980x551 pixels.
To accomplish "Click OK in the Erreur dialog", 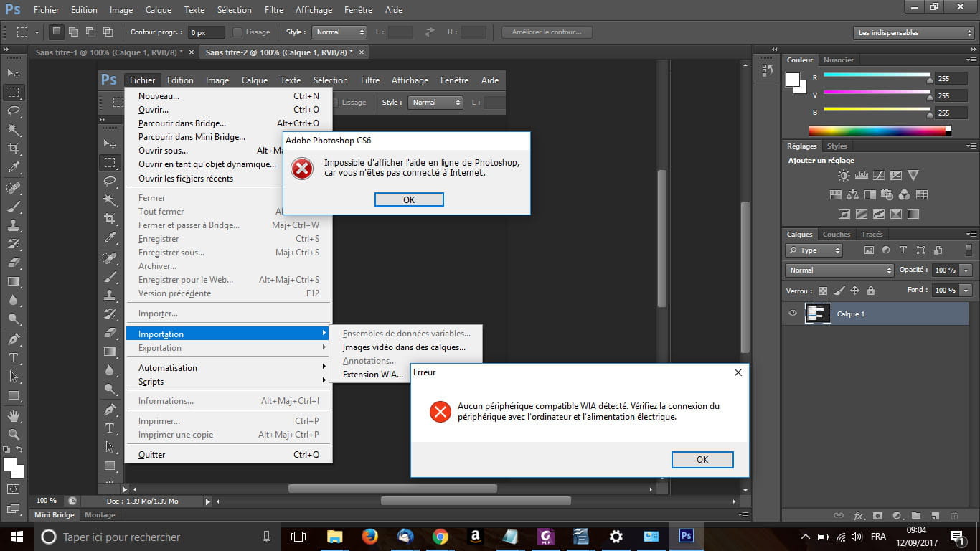I will click(x=702, y=460).
